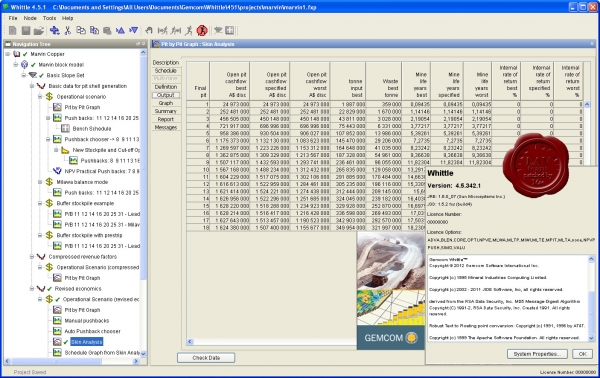Select Schedule Graph from Skin Analysis item
This screenshot has width=600, height=378.
pyautogui.click(x=102, y=353)
